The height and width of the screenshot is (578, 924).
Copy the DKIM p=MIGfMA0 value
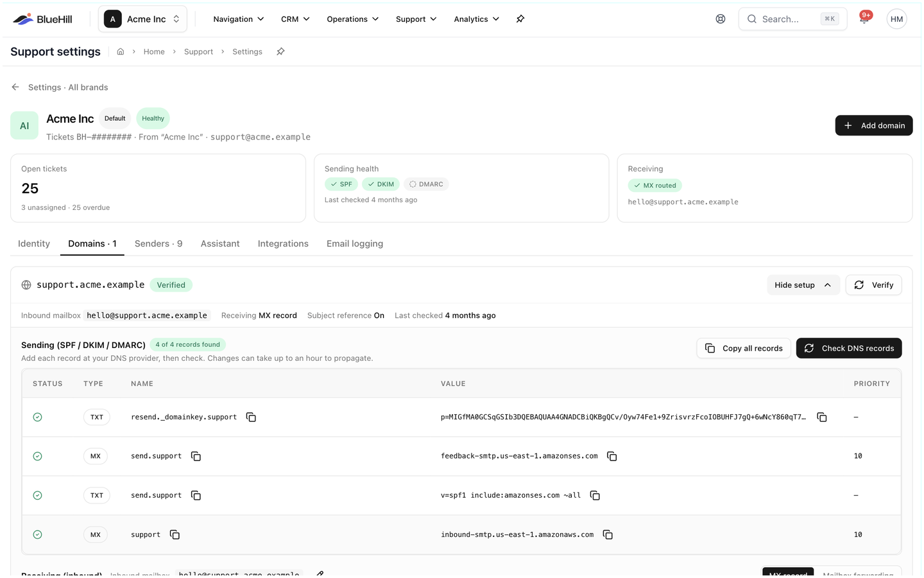pos(821,417)
